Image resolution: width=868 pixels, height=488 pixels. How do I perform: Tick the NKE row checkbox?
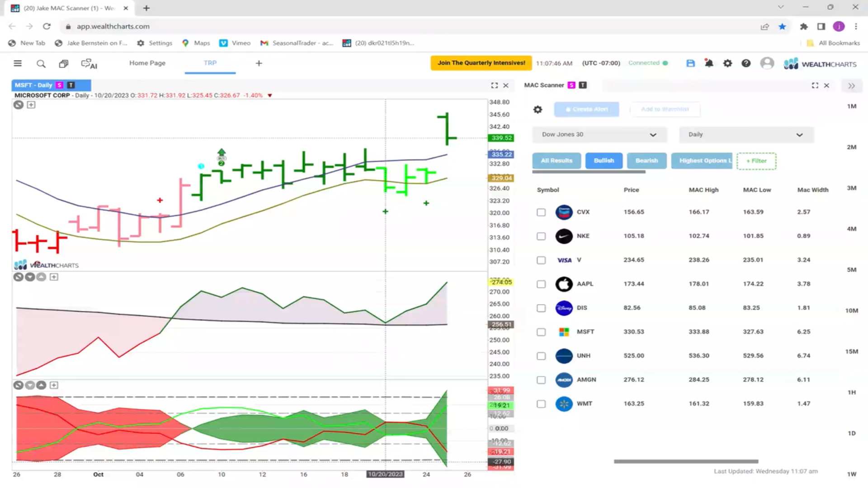541,236
